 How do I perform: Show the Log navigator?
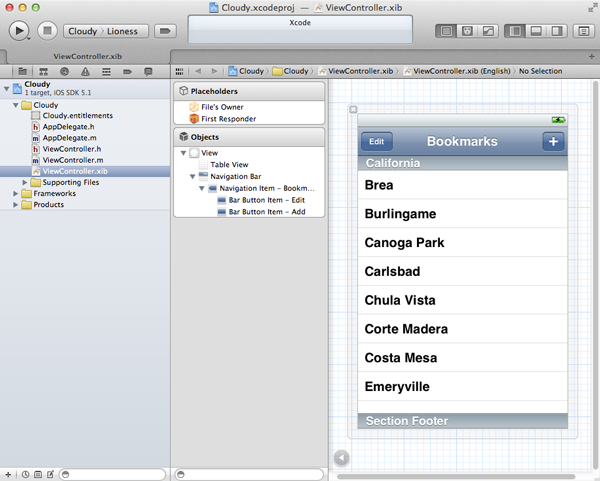(148, 71)
